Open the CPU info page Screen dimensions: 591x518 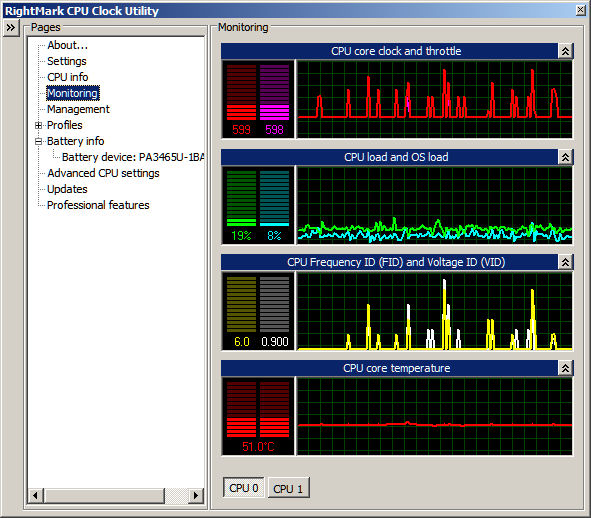[x=67, y=77]
